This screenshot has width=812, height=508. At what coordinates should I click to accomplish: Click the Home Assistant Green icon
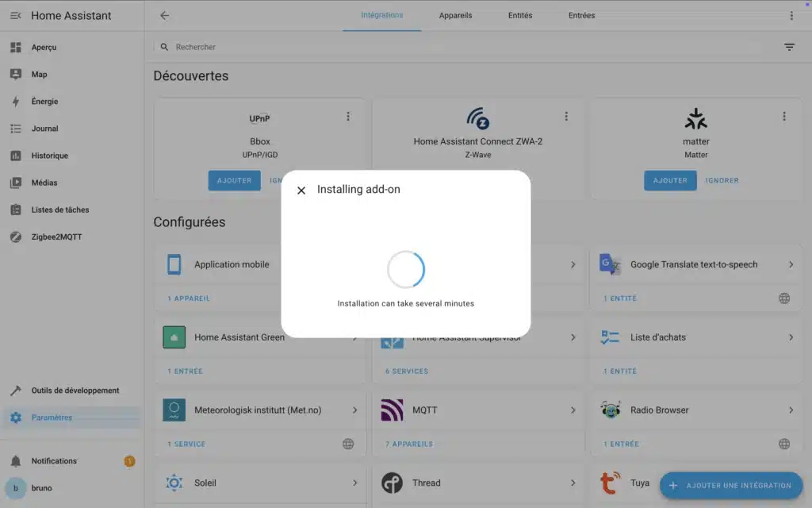174,337
